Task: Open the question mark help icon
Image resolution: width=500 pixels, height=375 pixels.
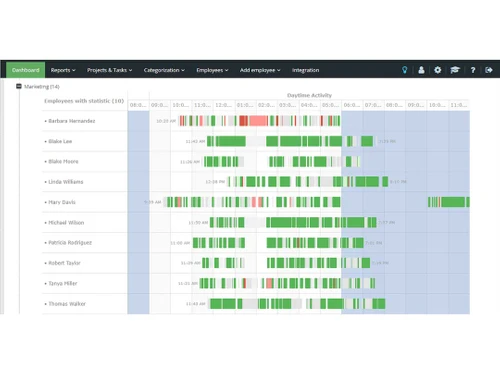Action: pos(473,70)
